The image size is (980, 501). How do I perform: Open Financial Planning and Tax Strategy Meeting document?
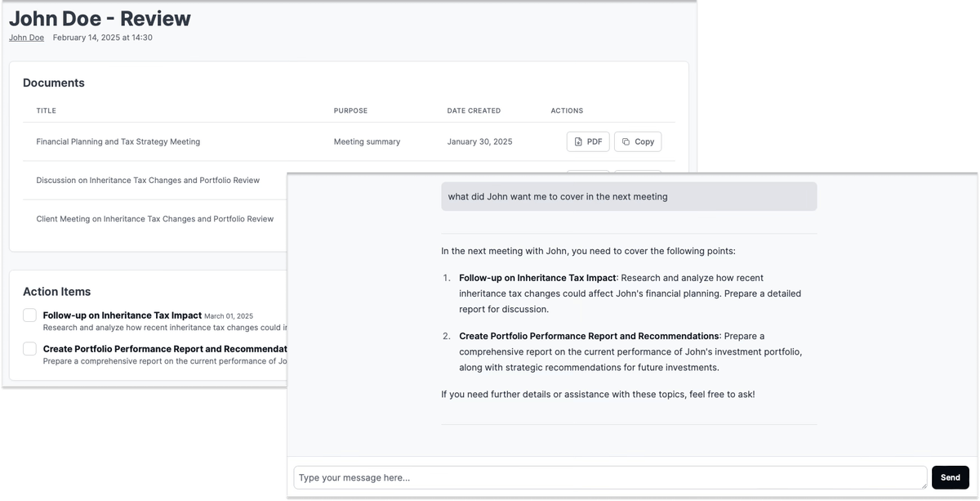coord(118,141)
